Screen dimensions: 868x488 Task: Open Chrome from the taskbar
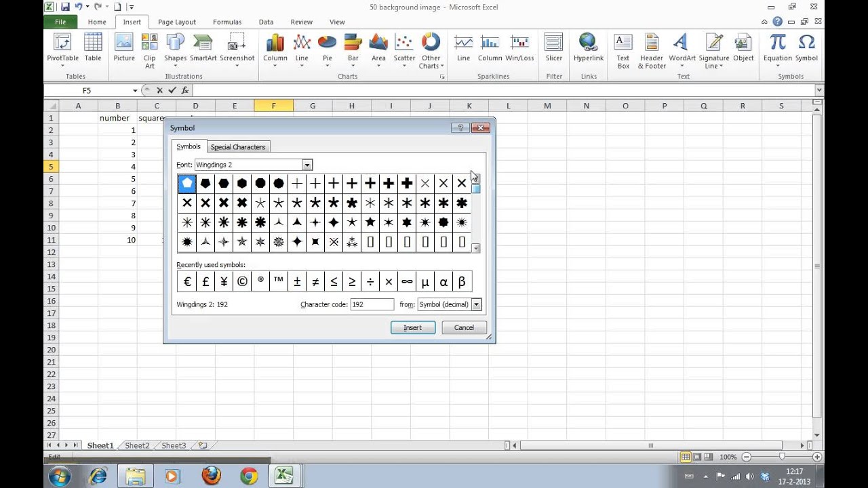pos(249,476)
